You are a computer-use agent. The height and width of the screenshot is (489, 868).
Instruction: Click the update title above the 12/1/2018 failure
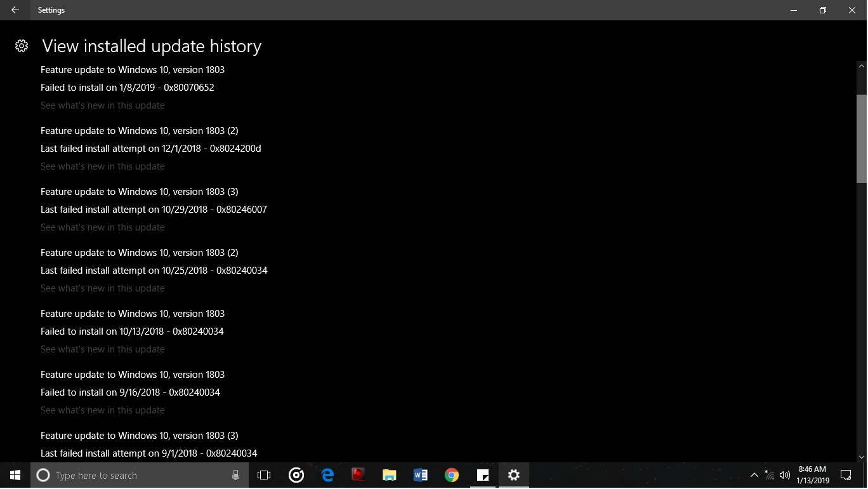click(140, 131)
